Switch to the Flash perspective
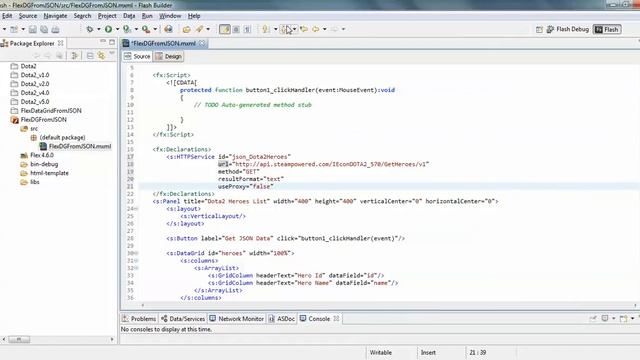The width and height of the screenshot is (640, 360). [x=607, y=29]
